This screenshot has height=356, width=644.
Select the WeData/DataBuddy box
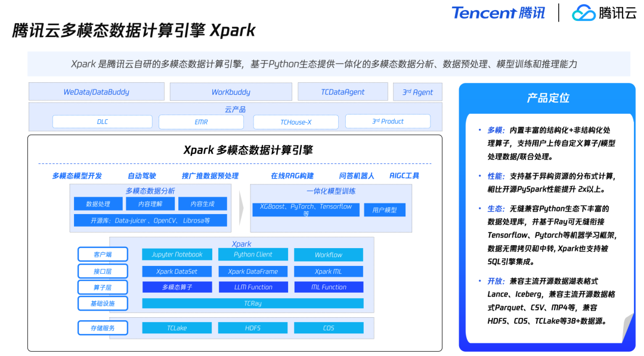[97, 92]
